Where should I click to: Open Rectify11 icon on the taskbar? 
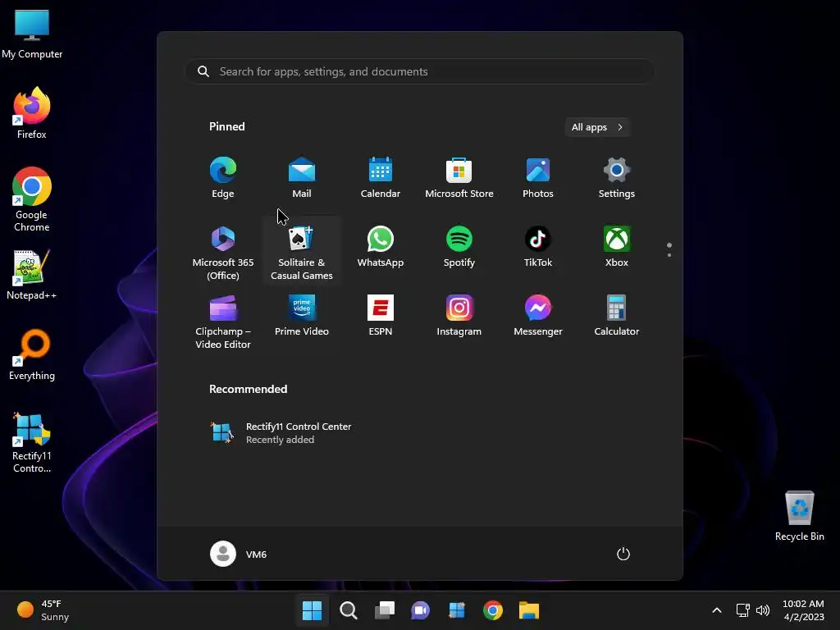[x=456, y=610]
